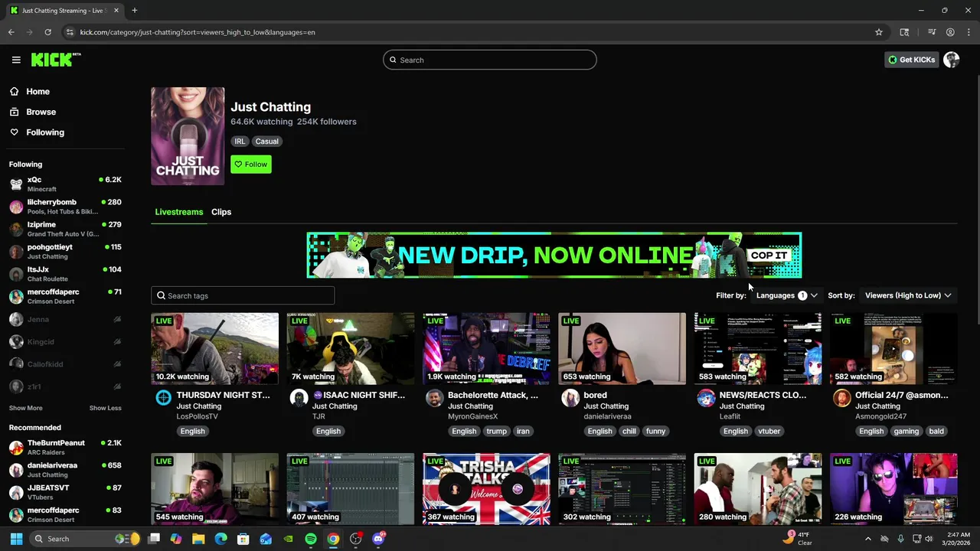The height and width of the screenshot is (551, 980).
Task: Follow the Just Chatting category
Action: click(x=251, y=165)
